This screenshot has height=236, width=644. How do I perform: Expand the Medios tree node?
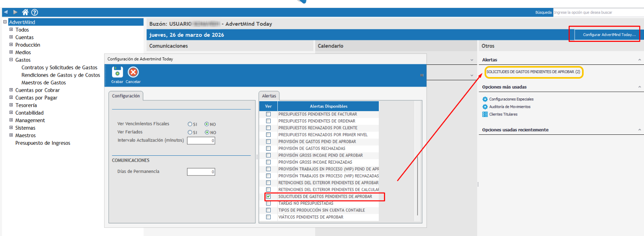11,52
